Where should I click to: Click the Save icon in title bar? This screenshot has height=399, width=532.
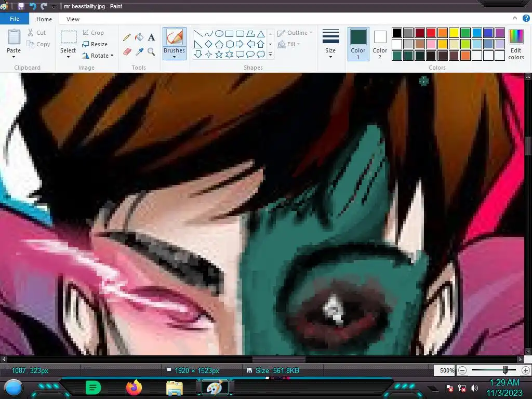pyautogui.click(x=21, y=6)
